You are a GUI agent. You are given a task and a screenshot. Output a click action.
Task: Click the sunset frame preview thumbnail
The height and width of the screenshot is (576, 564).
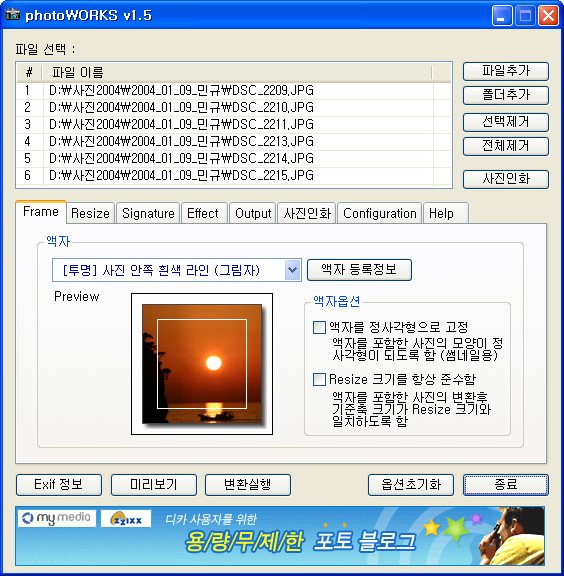[x=202, y=364]
